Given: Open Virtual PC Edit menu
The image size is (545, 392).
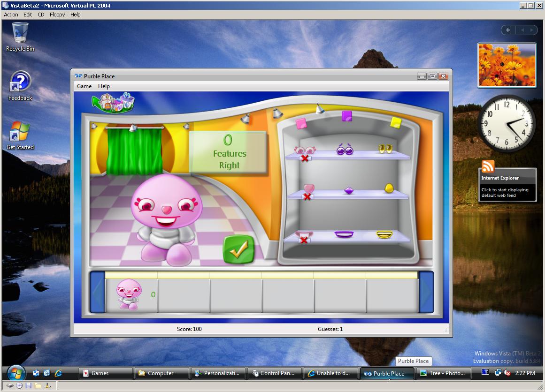Looking at the screenshot, I should pyautogui.click(x=28, y=15).
